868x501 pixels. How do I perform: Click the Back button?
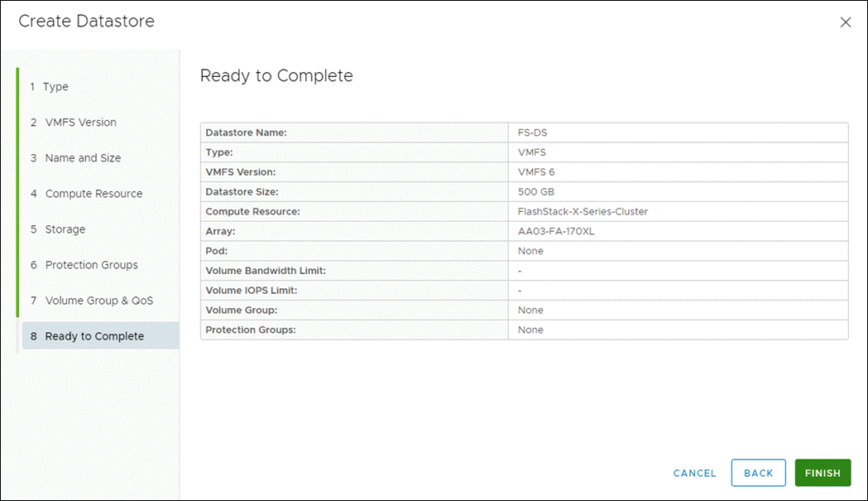pos(758,473)
